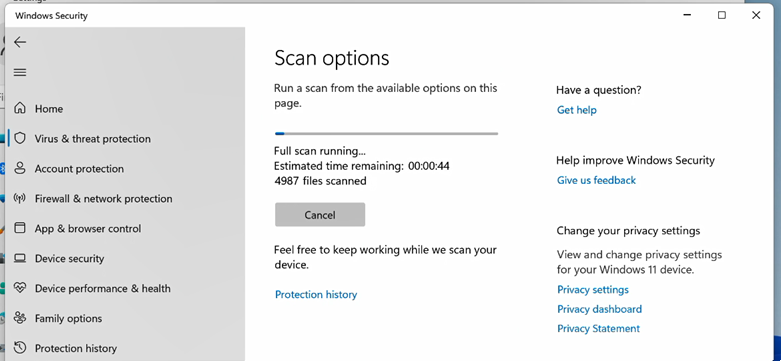This screenshot has height=361, width=781.
Task: Open the Privacy dashboard link
Action: (x=599, y=309)
